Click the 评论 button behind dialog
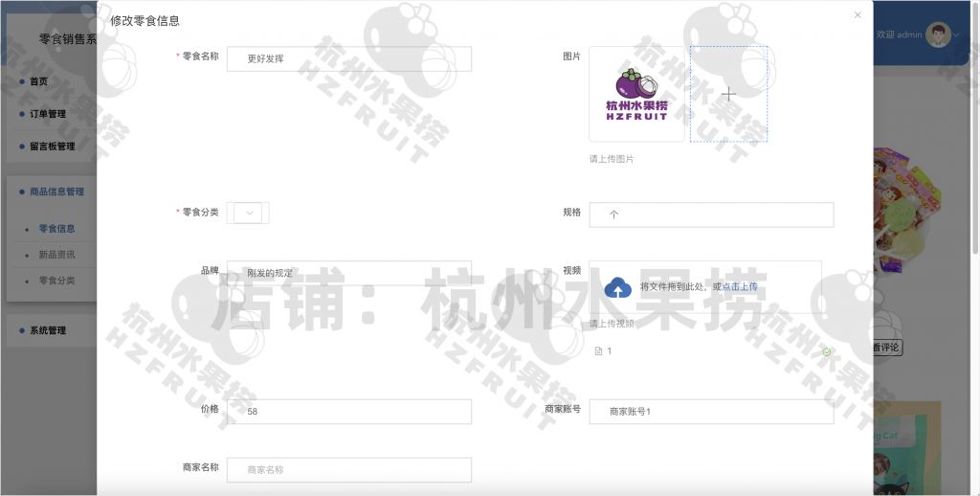Screen dimensions: 980x496 887,348
